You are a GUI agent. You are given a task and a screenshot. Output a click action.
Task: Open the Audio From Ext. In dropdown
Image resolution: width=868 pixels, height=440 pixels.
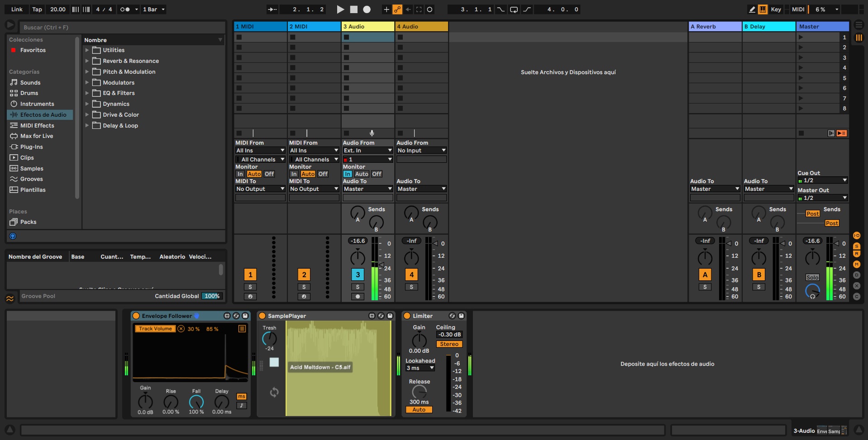pos(367,150)
